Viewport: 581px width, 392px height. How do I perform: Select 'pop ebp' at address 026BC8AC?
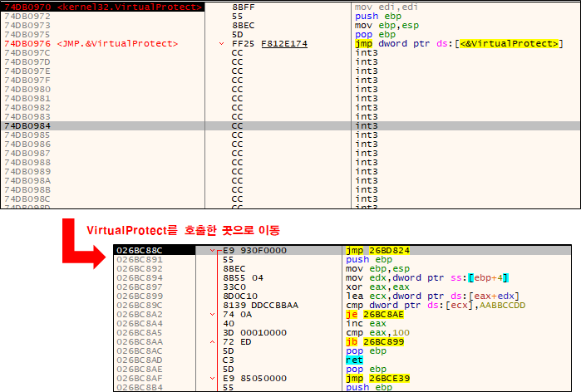point(366,351)
